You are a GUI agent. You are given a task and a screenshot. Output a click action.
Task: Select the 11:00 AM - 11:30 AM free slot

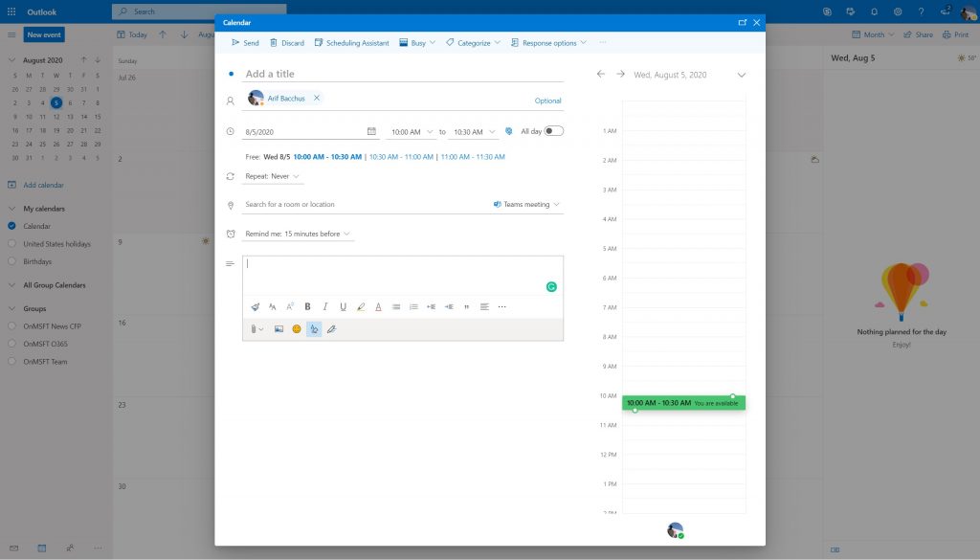pyautogui.click(x=473, y=157)
